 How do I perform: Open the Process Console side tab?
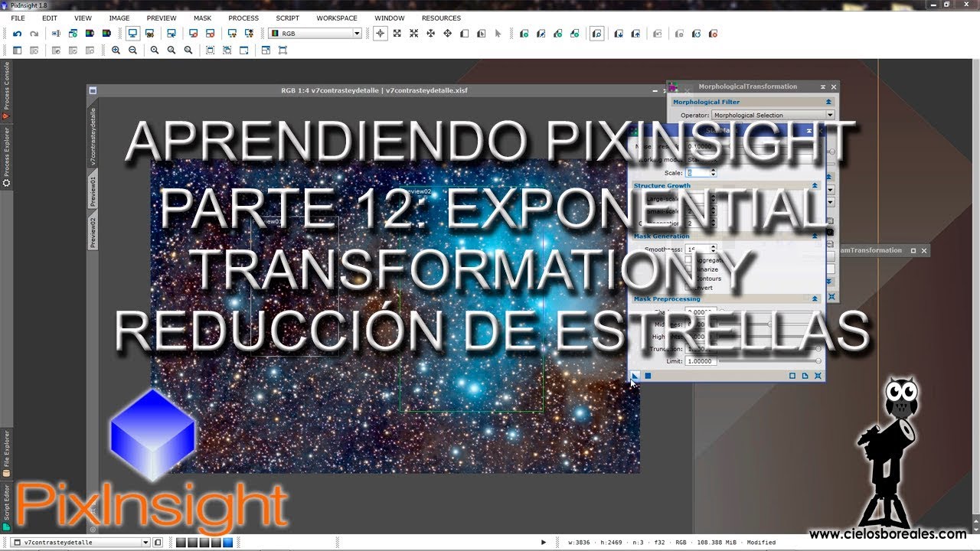6,91
